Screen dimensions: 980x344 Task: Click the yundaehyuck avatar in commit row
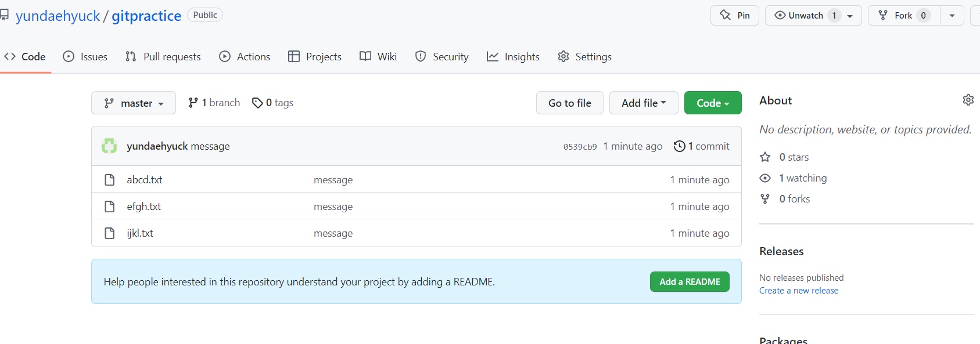(x=109, y=146)
